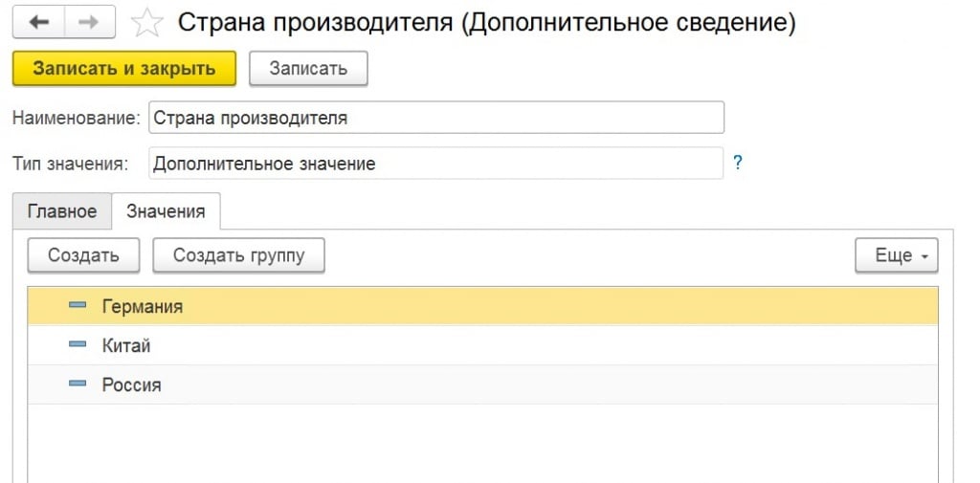980x483 pixels.
Task: Click the dash icon beside Германия
Action: tap(78, 306)
